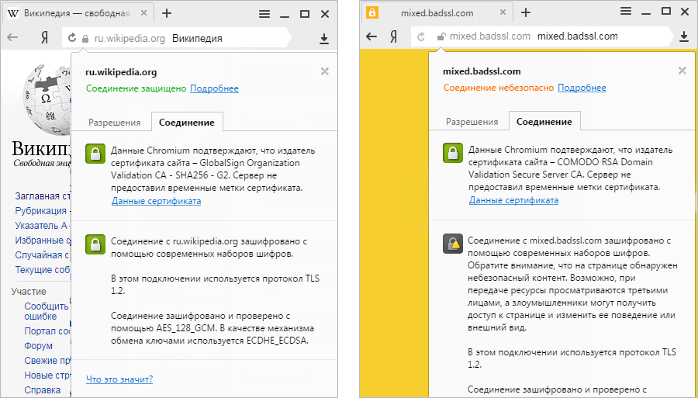Screen dimensions: 698x398
Task: Open the Рубрикация sidebar link
Action: pos(41,211)
